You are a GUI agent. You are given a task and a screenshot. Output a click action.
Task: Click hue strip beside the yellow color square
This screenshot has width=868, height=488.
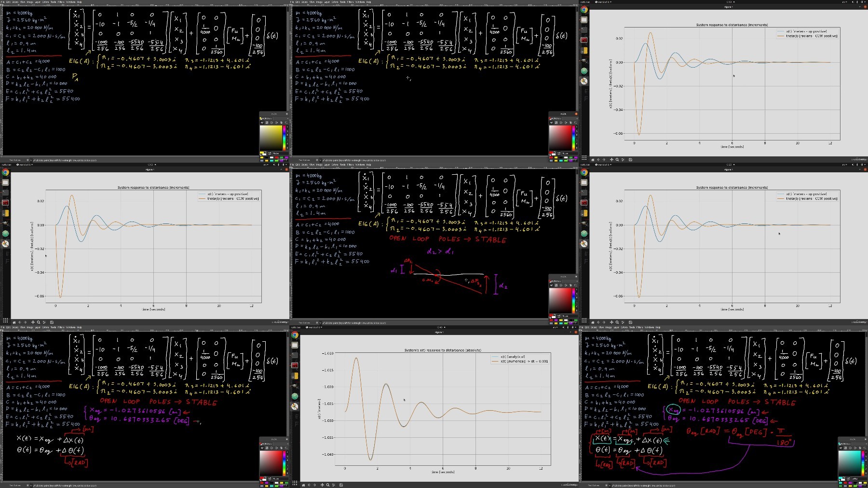click(284, 138)
